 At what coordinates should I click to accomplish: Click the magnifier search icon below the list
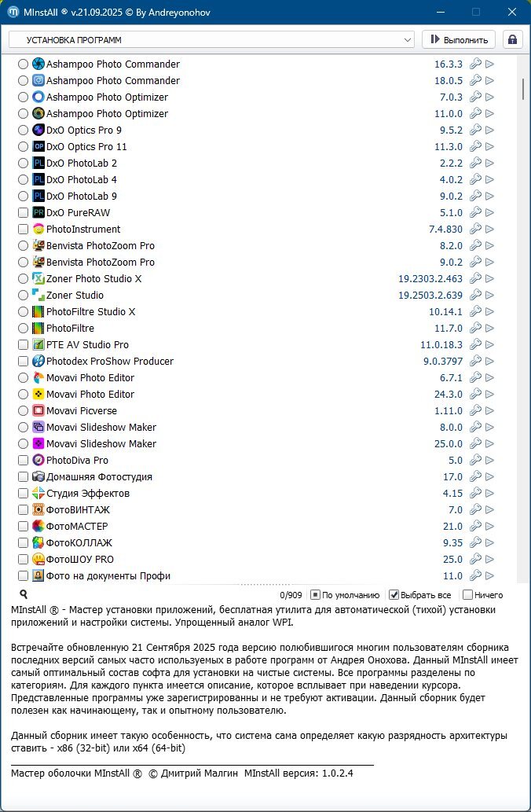24,595
